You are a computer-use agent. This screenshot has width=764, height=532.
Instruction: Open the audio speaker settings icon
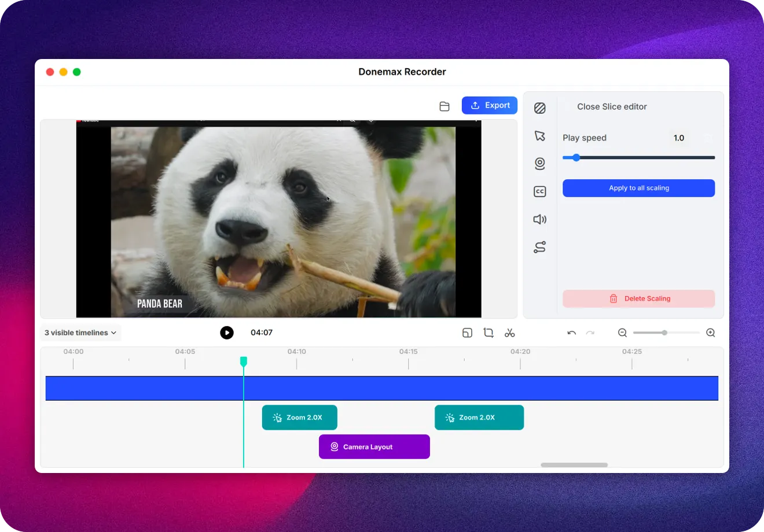click(540, 219)
